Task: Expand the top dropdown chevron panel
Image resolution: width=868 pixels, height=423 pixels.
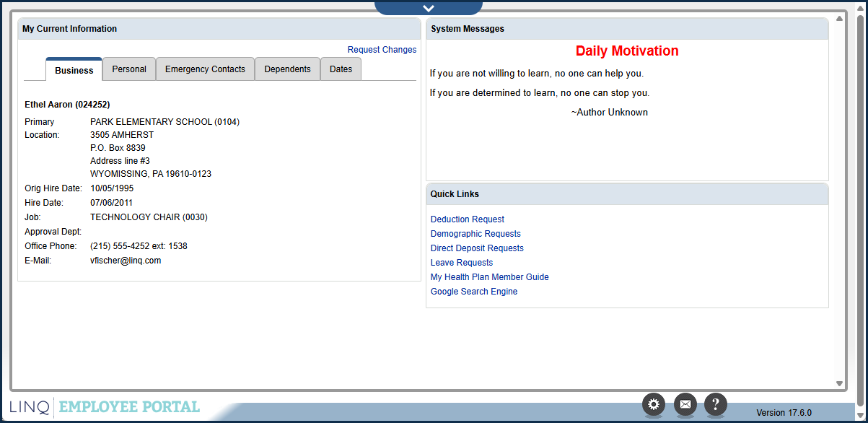Action: pyautogui.click(x=429, y=8)
